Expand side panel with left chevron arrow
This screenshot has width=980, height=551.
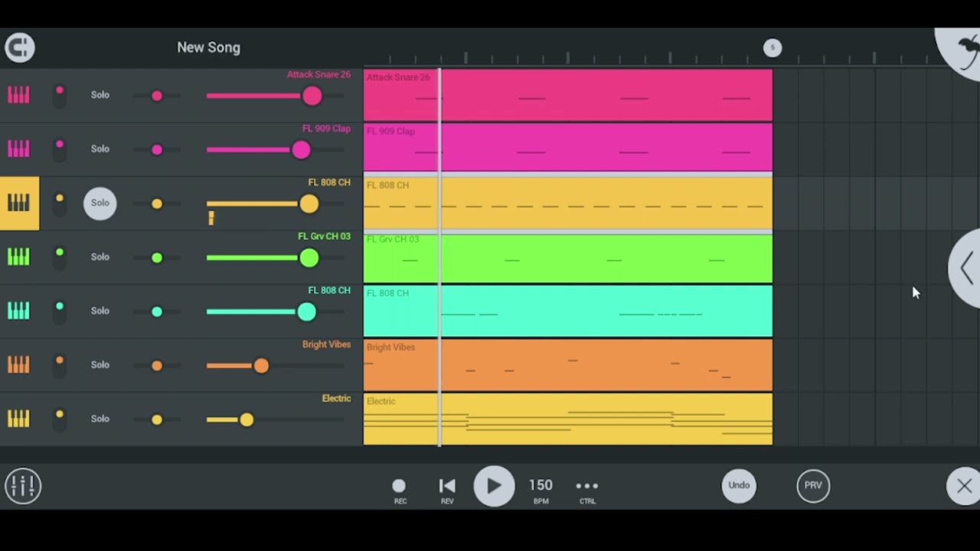pyautogui.click(x=966, y=269)
